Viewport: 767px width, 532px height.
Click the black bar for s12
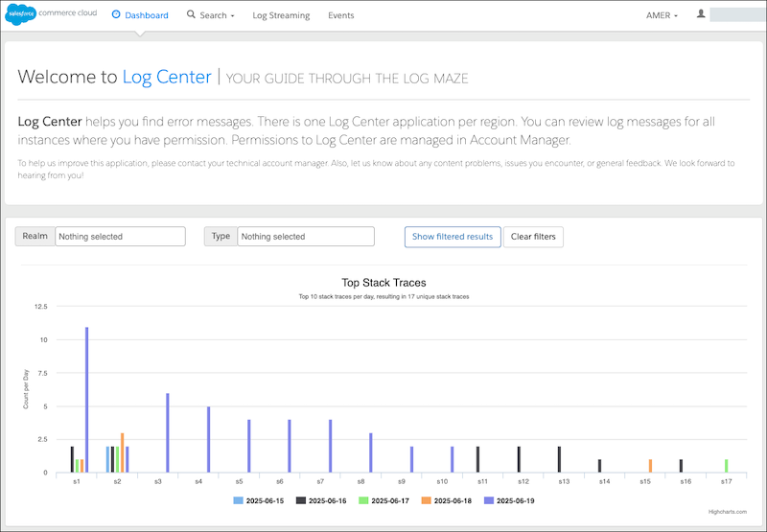coord(519,460)
